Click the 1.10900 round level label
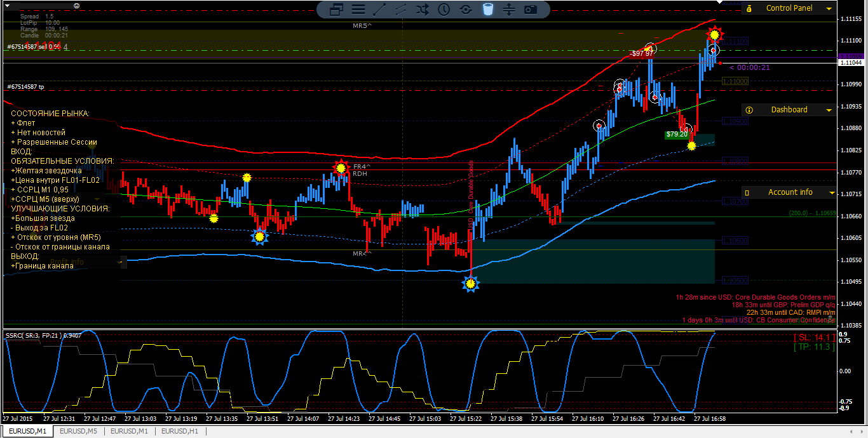The image size is (868, 438). click(x=735, y=121)
